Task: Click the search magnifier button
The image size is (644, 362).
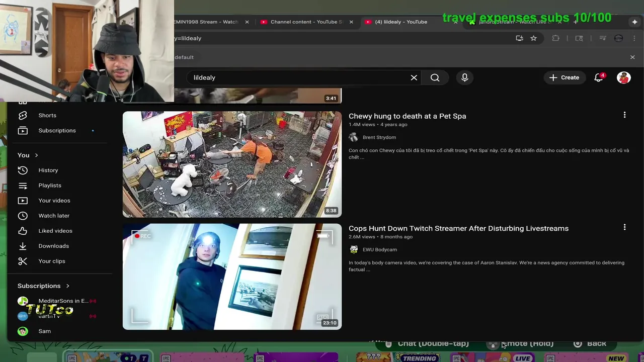Action: [435, 77]
